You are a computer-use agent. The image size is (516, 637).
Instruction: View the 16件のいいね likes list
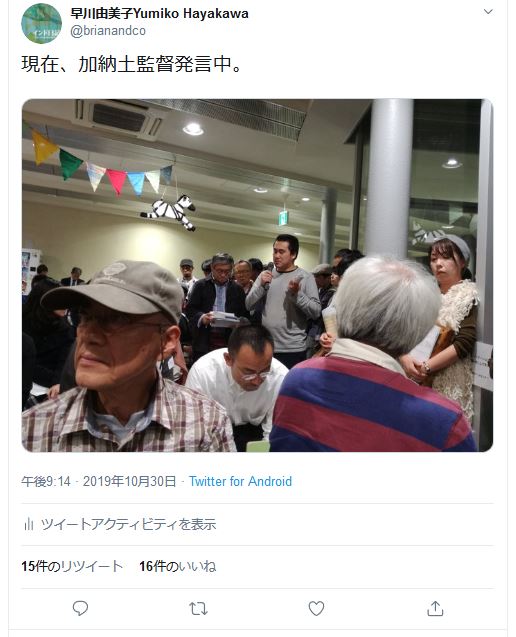[x=178, y=566]
